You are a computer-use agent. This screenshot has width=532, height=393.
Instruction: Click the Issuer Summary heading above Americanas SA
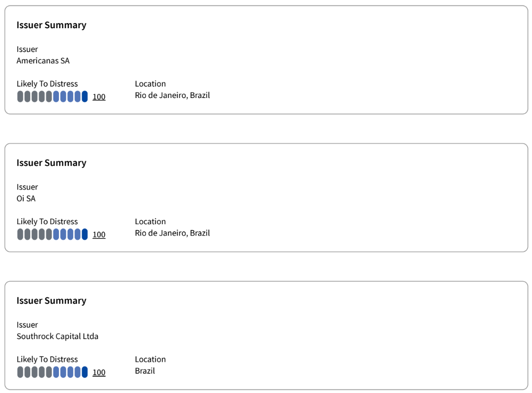tap(51, 25)
